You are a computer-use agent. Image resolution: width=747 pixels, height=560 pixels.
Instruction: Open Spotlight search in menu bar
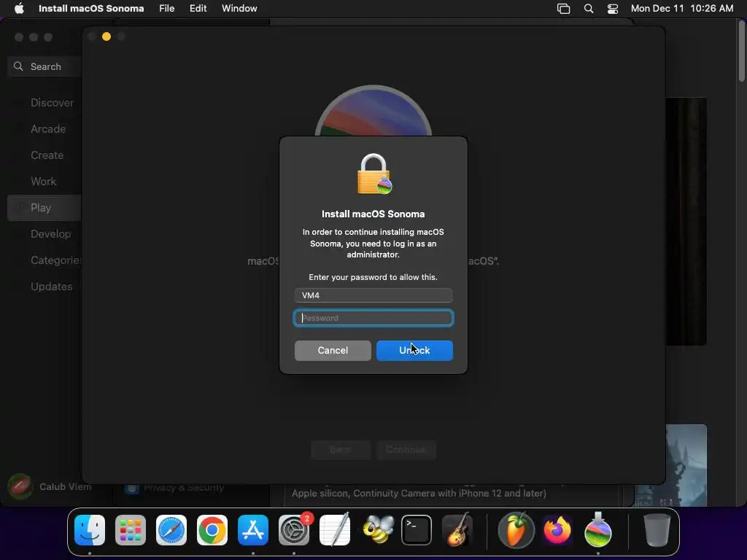tap(589, 9)
